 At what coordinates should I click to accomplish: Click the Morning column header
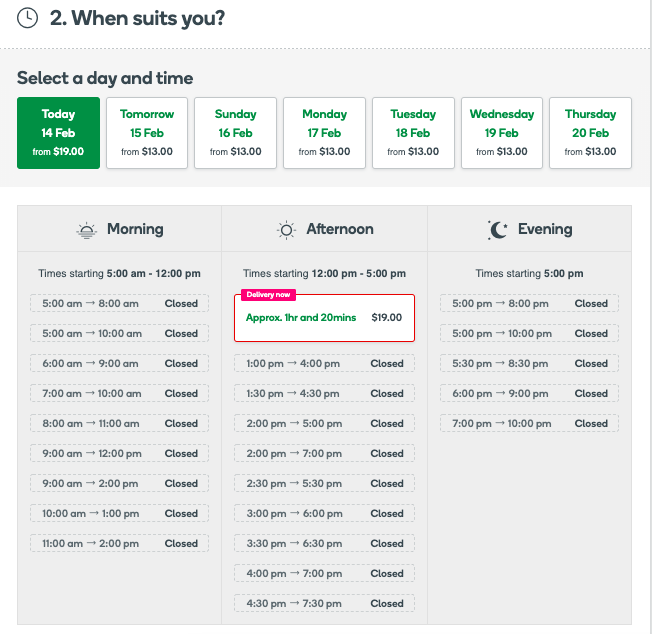tap(119, 229)
